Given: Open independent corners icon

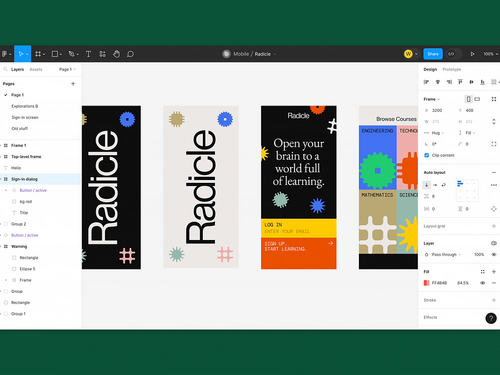Looking at the screenshot, I should pyautogui.click(x=494, y=144).
